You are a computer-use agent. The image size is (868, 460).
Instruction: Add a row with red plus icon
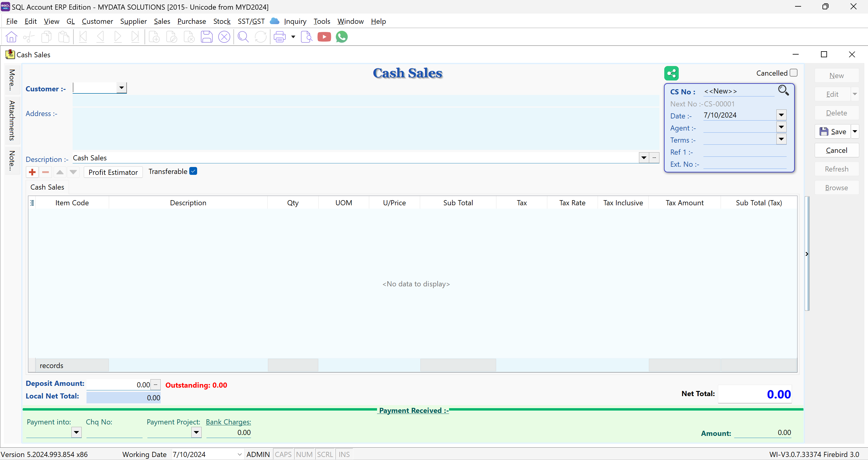pyautogui.click(x=32, y=172)
